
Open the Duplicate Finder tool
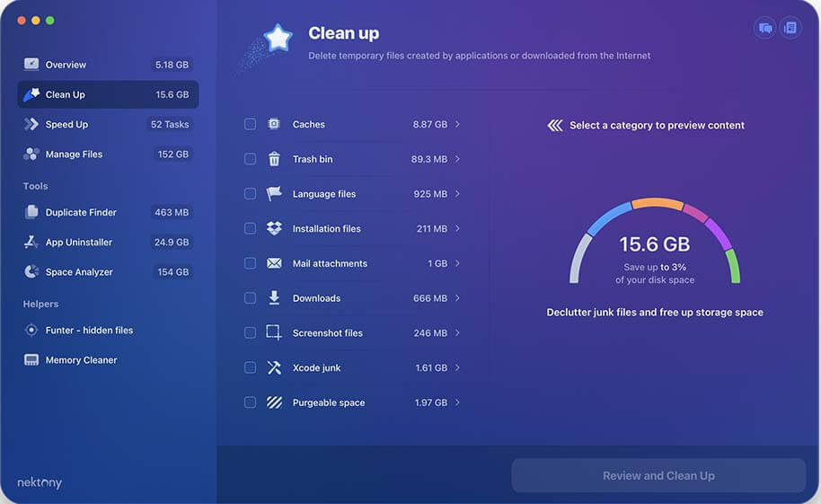point(108,212)
